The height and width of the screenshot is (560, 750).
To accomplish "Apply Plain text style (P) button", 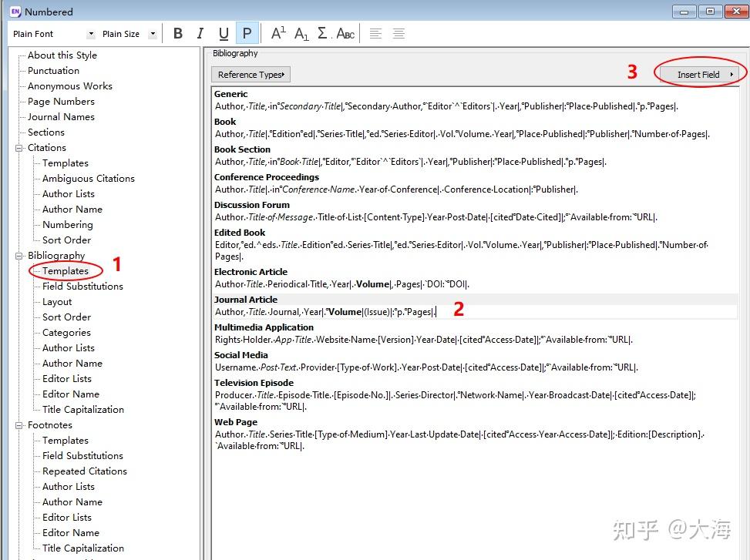I will [x=247, y=33].
